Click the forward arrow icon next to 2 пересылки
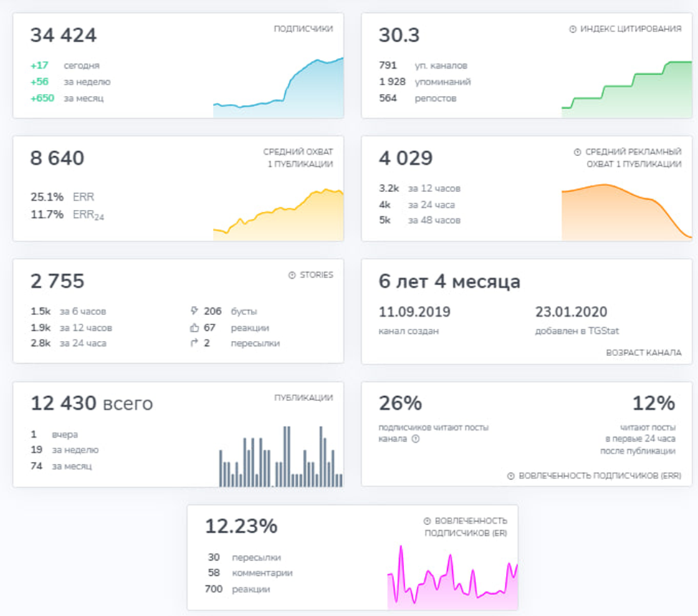 pyautogui.click(x=194, y=342)
